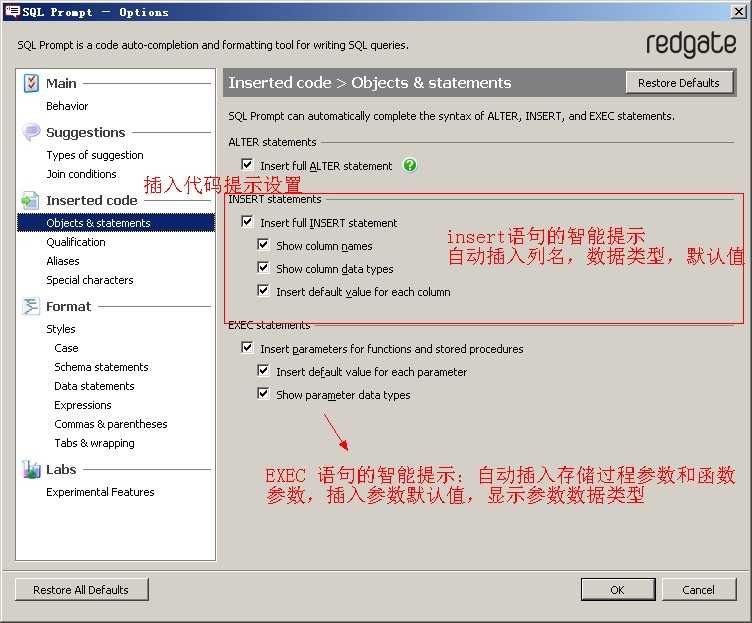This screenshot has width=752, height=623.
Task: Open Experimental Features page
Action: [100, 492]
